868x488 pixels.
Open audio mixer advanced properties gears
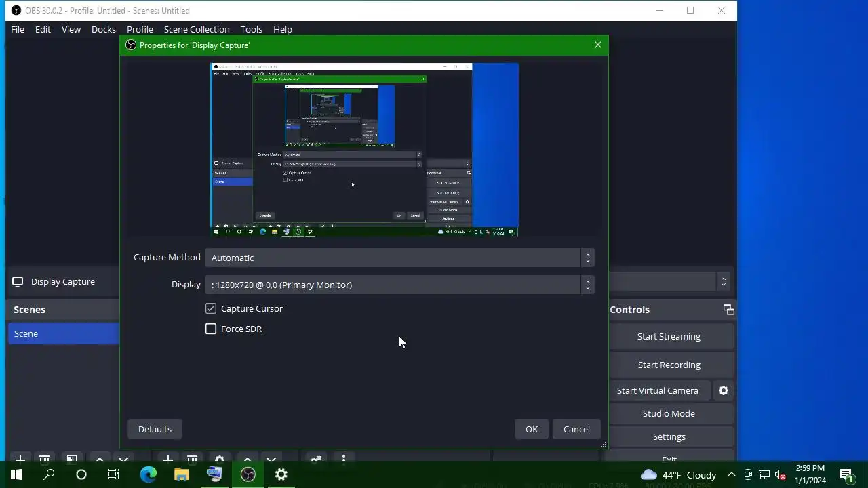coord(316,459)
